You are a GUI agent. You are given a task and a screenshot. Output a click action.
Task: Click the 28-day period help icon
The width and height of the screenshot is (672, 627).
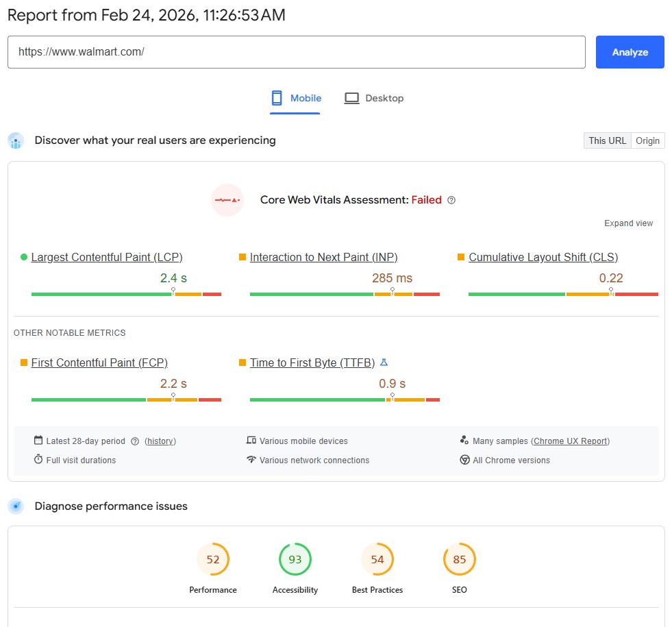pyautogui.click(x=135, y=441)
